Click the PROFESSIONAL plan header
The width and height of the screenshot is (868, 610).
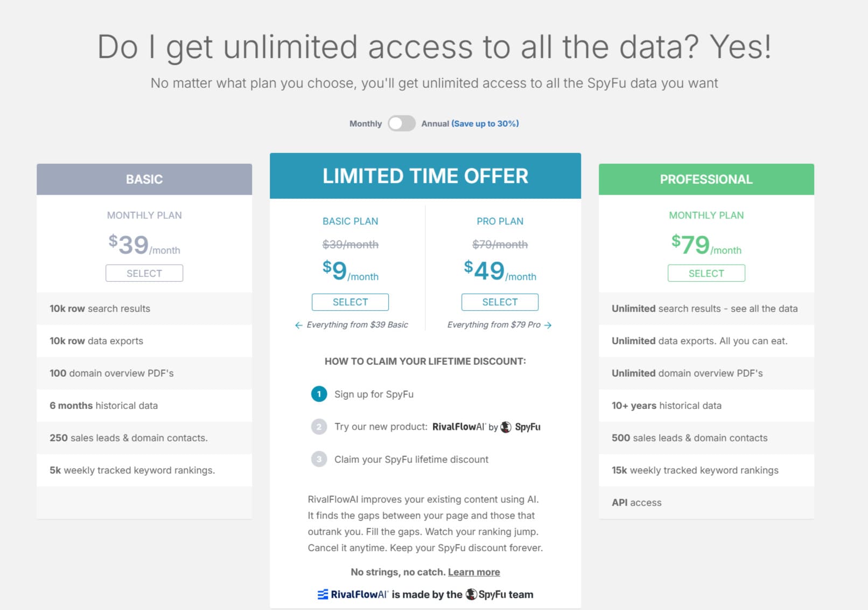(x=706, y=179)
